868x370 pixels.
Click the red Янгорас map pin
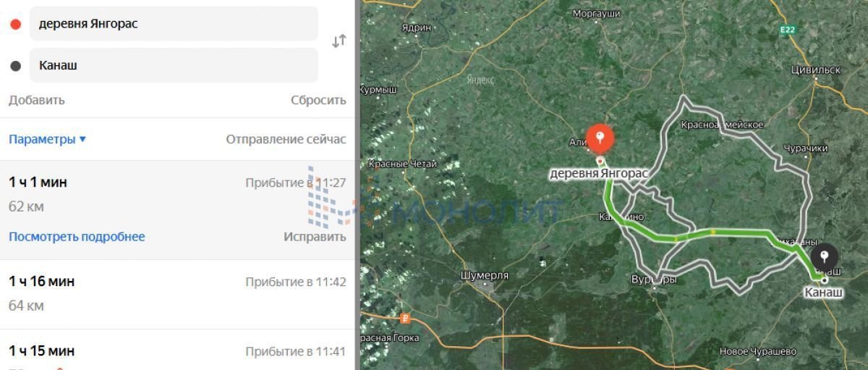(600, 138)
